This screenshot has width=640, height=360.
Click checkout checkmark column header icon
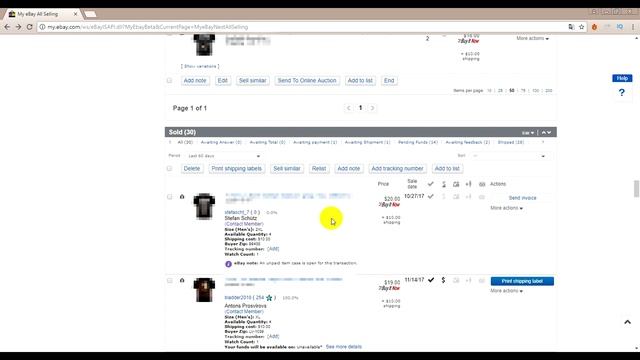431,184
